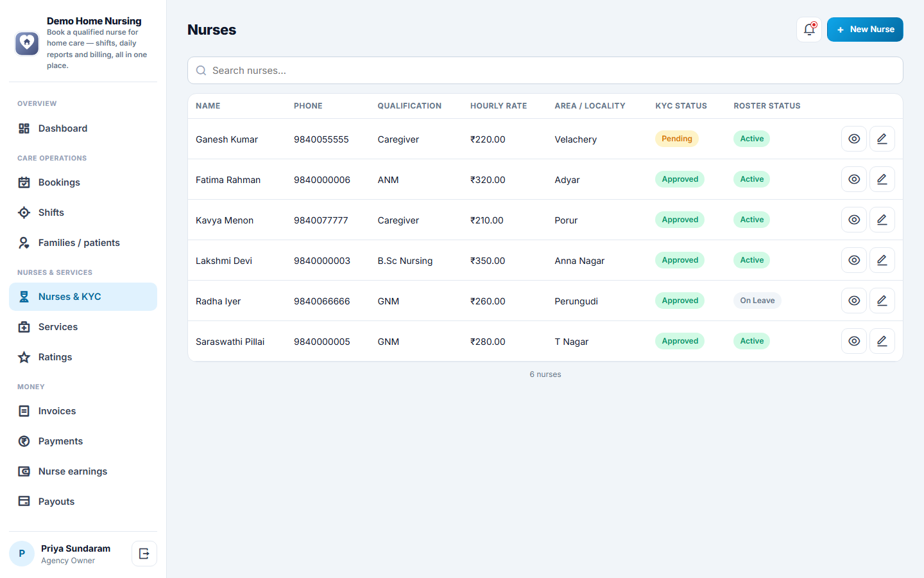Open Services from the sidebar
924x578 pixels.
click(x=83, y=327)
